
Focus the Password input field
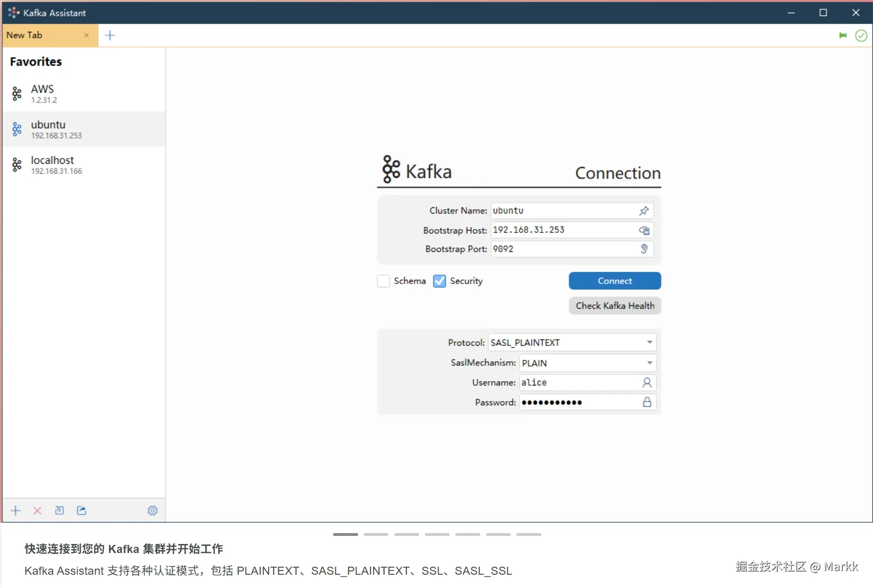coord(588,402)
